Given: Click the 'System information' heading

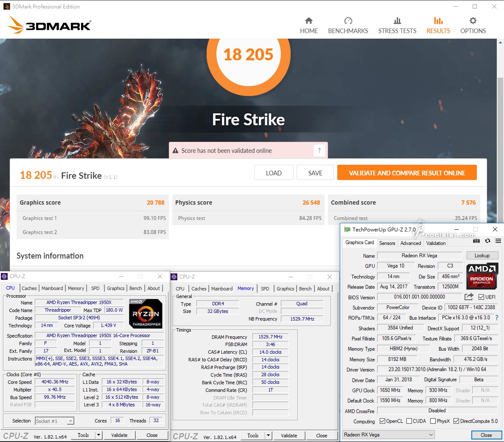Looking at the screenshot, I should [50, 256].
